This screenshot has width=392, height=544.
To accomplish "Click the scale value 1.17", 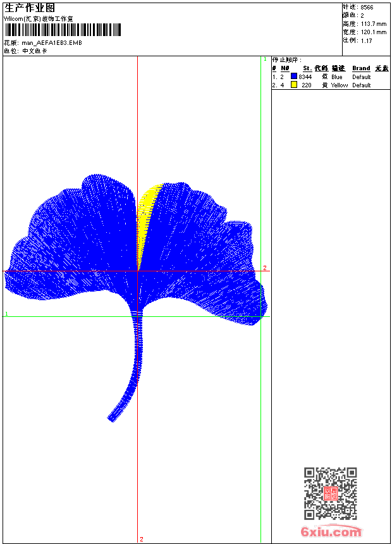I will (x=366, y=41).
